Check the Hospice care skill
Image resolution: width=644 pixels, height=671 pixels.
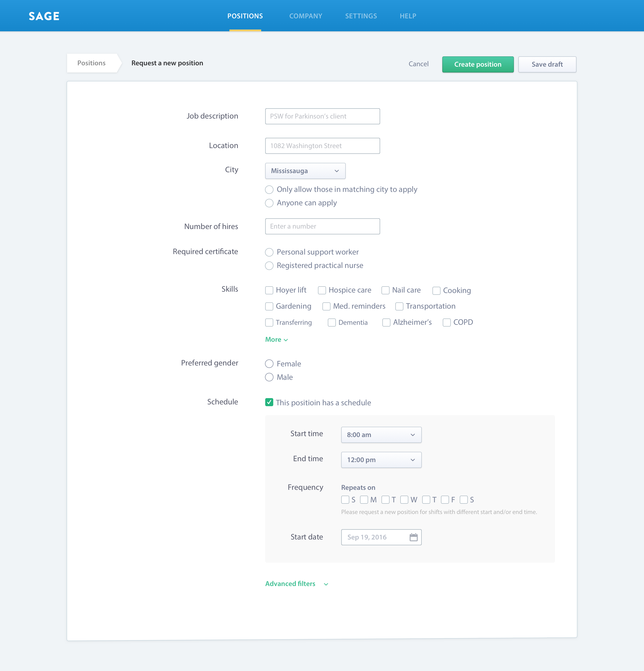pyautogui.click(x=322, y=290)
